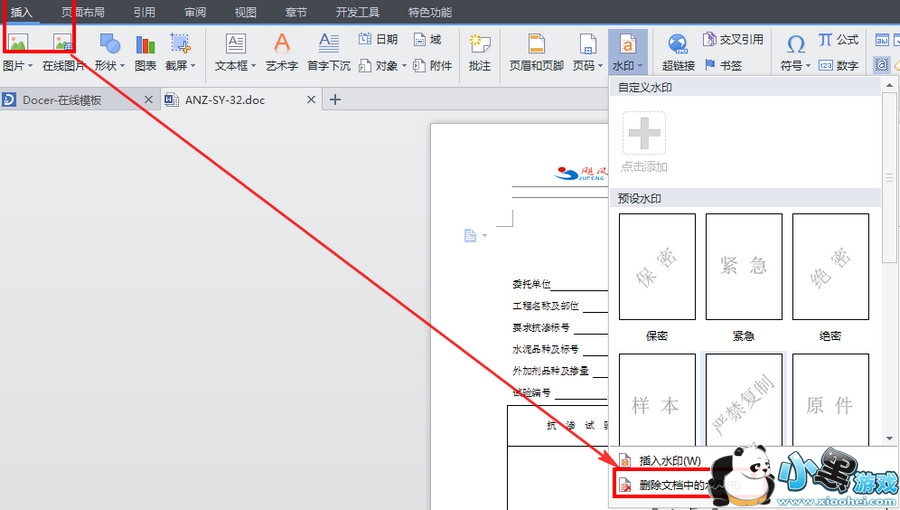The height and width of the screenshot is (510, 900).
Task: Click the 交叉引用 cross-reference button
Action: (x=733, y=39)
